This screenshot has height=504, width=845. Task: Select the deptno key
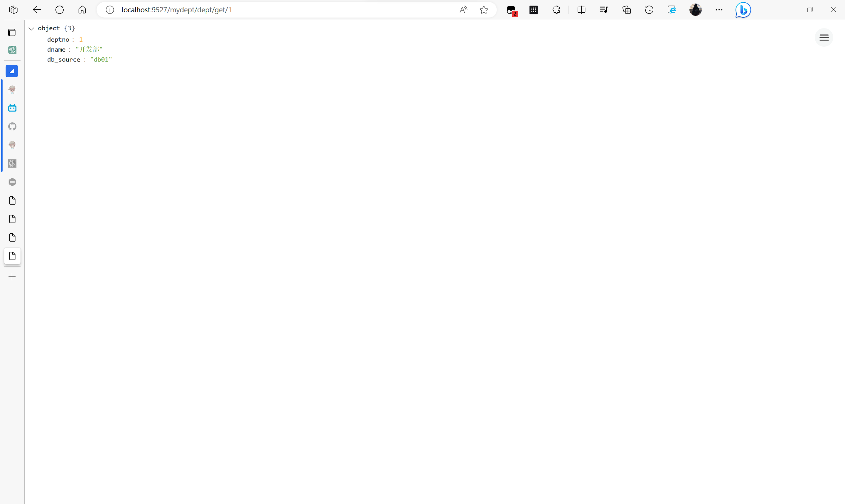pos(58,39)
